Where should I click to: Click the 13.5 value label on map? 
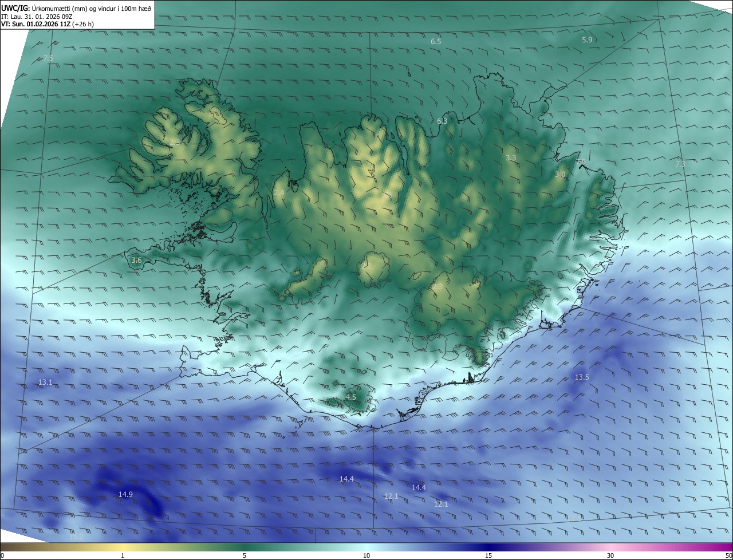click(x=582, y=377)
